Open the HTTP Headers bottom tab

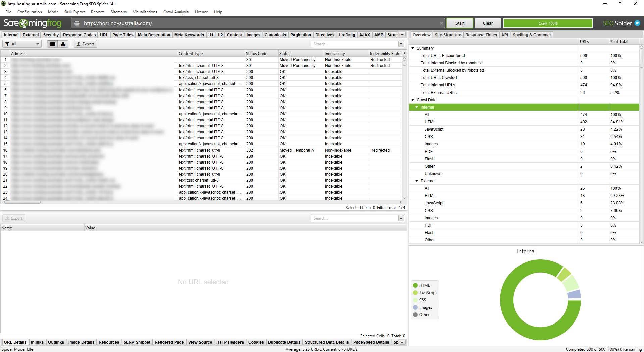pos(230,342)
